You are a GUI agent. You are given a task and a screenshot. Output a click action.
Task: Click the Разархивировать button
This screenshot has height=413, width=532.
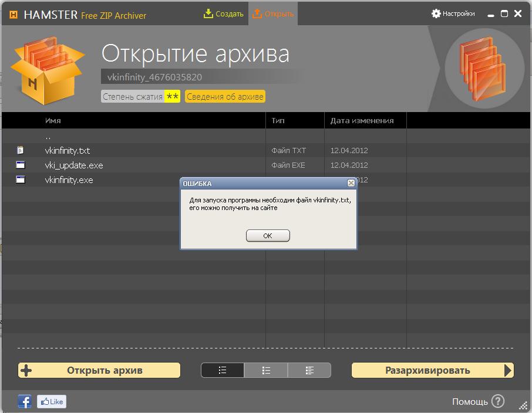[433, 370]
